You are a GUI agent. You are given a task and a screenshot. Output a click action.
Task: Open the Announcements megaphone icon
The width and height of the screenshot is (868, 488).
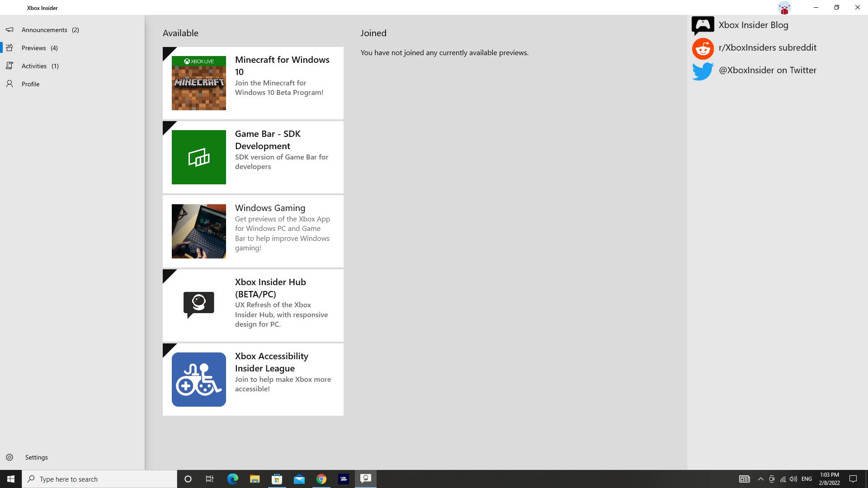pyautogui.click(x=9, y=30)
